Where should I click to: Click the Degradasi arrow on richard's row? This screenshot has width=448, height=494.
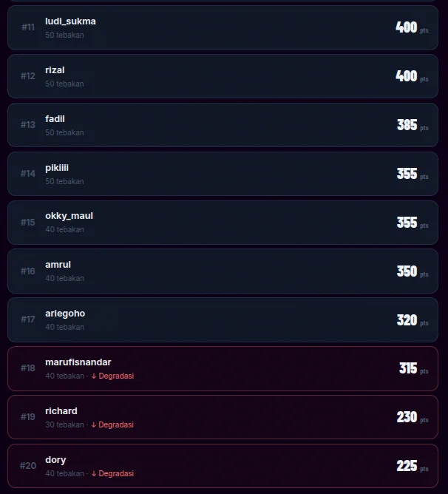tap(94, 425)
